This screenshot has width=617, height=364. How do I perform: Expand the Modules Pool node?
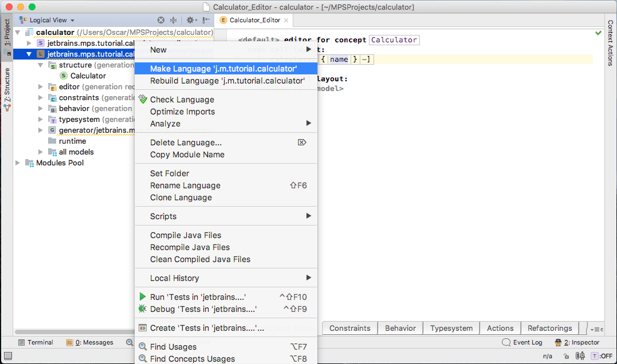[17, 163]
